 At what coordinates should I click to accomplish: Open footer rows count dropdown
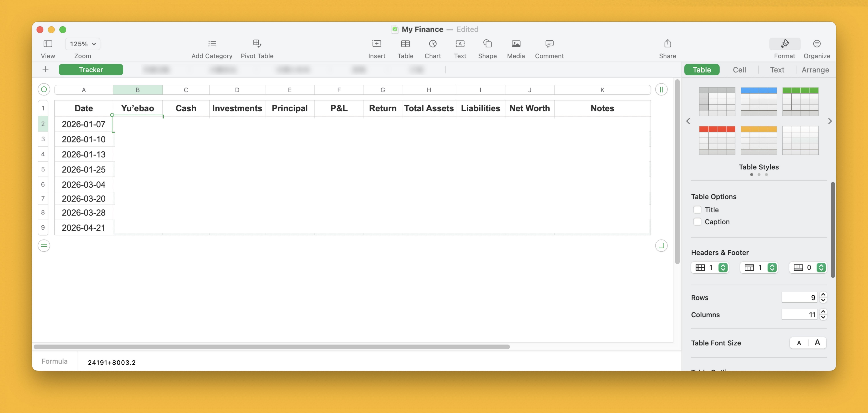(x=808, y=268)
